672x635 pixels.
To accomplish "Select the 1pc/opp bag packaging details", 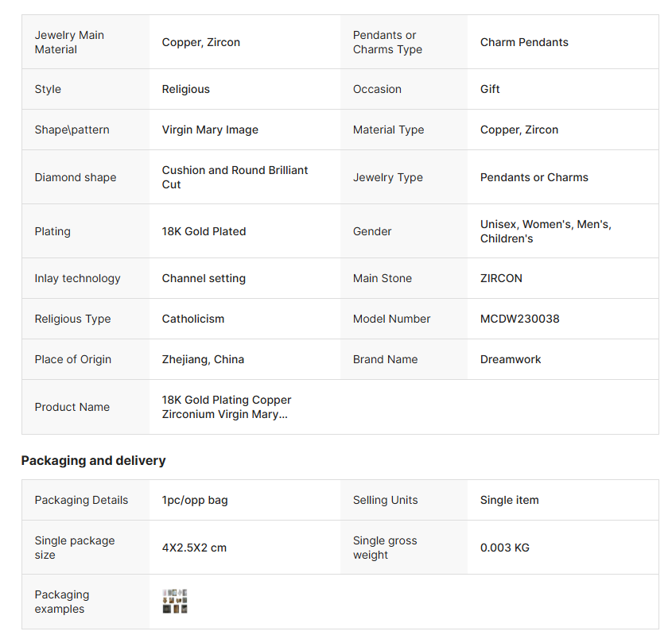I will [195, 500].
